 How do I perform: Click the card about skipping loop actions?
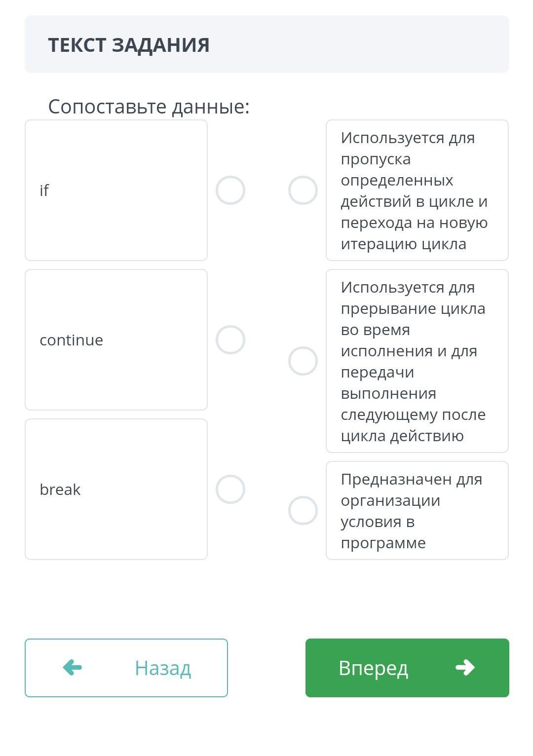pyautogui.click(x=417, y=190)
